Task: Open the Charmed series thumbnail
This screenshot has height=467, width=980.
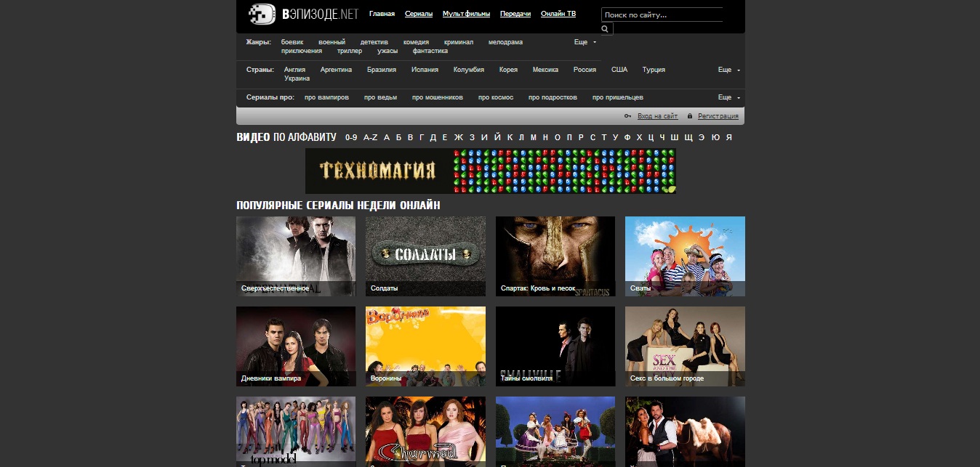Action: [x=425, y=431]
